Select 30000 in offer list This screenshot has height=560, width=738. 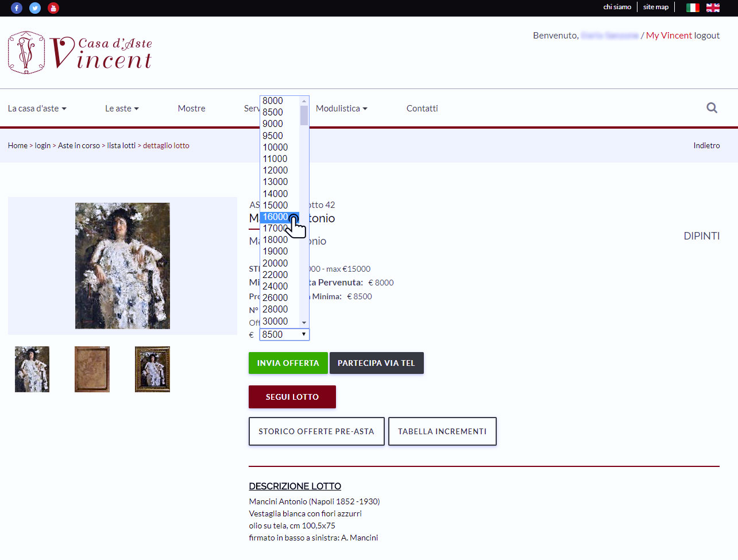tap(280, 321)
